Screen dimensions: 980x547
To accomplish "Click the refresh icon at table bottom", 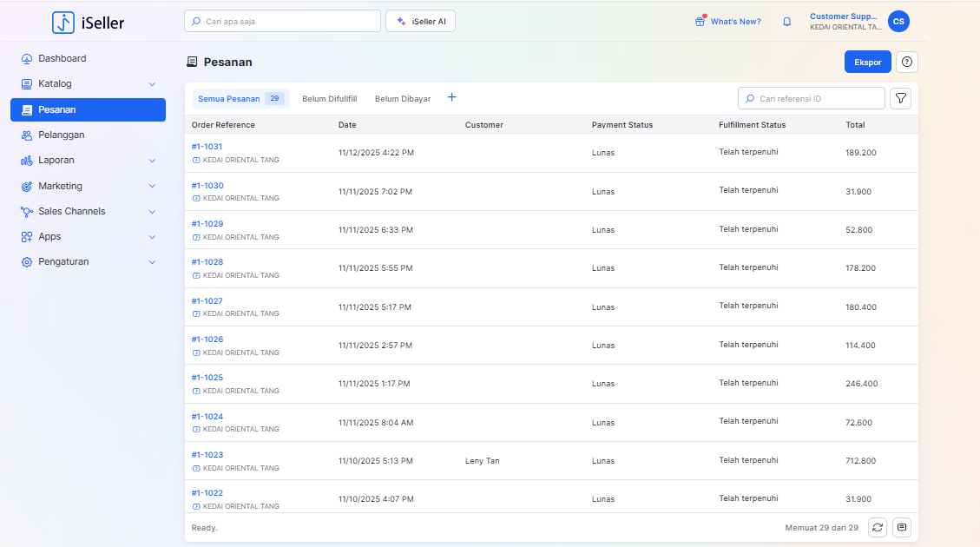I will [x=878, y=527].
